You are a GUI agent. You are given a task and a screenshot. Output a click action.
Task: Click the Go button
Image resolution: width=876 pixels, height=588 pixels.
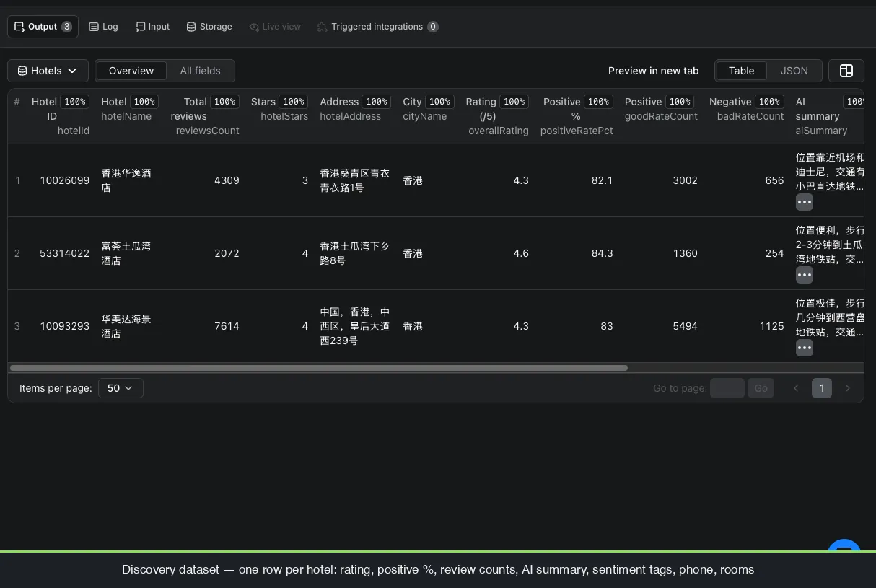[761, 388]
